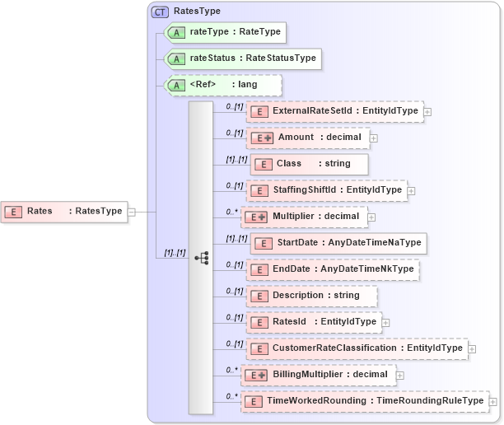Screen dimensions: 504x425
Task: Click the 0..[1] cardinality of Amount
Action: click(235, 133)
